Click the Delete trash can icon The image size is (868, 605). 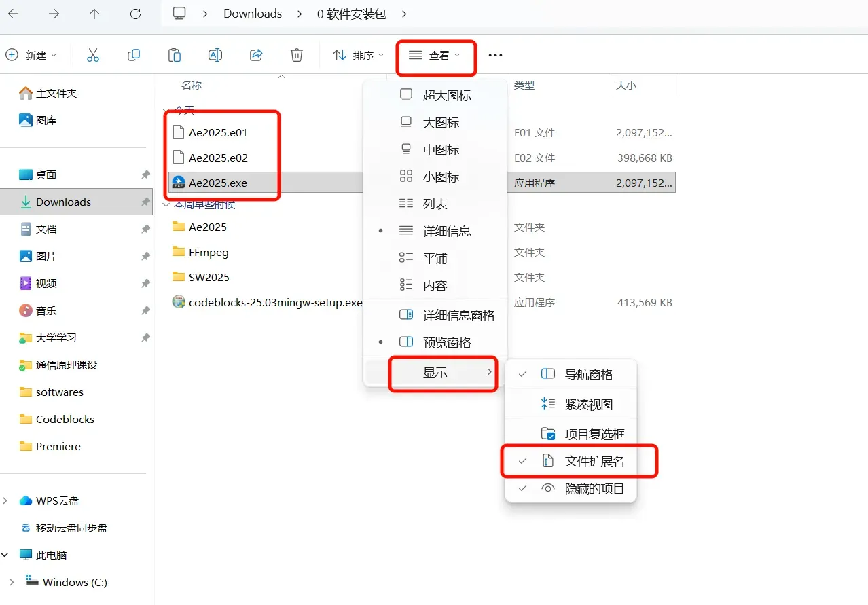(x=297, y=55)
